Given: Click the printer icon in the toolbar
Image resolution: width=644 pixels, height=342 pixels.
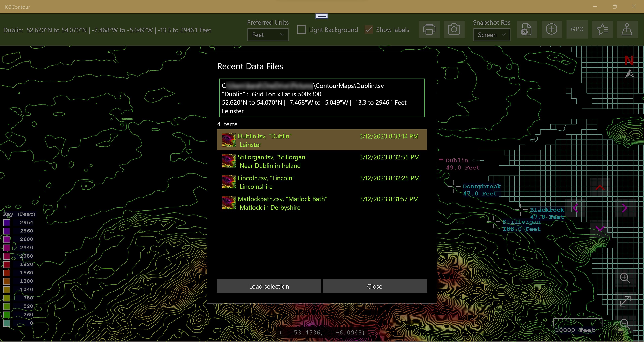Looking at the screenshot, I should (x=429, y=29).
